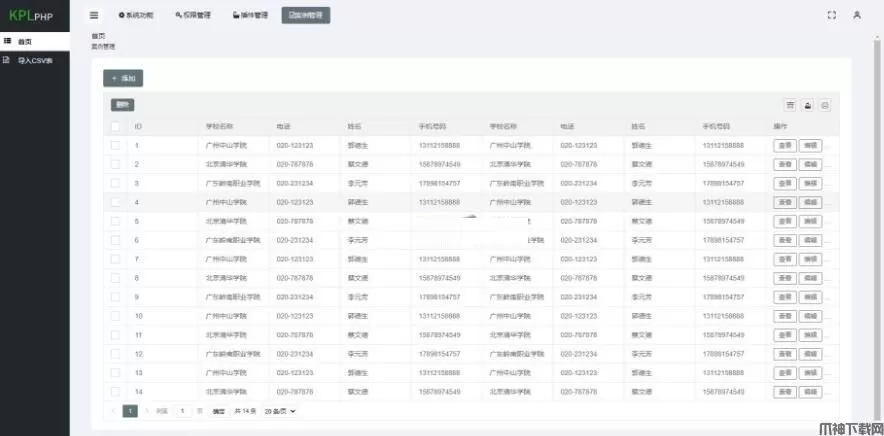
Task: Tick the checkbox for row ID 5
Action: click(x=116, y=221)
